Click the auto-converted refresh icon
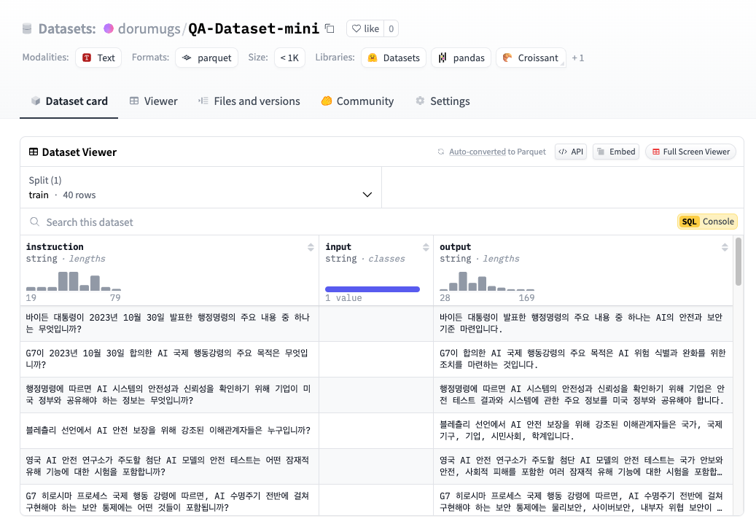This screenshot has width=756, height=532. [x=440, y=152]
